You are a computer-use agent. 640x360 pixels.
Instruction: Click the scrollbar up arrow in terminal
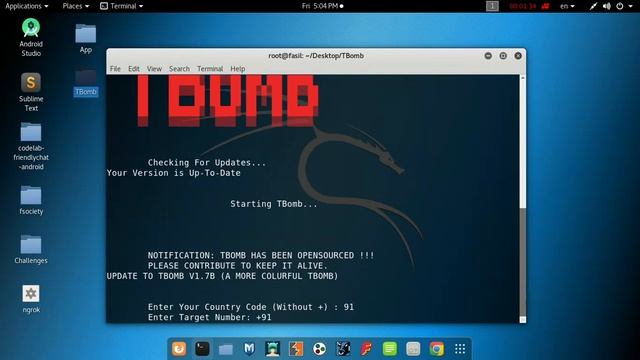523,78
